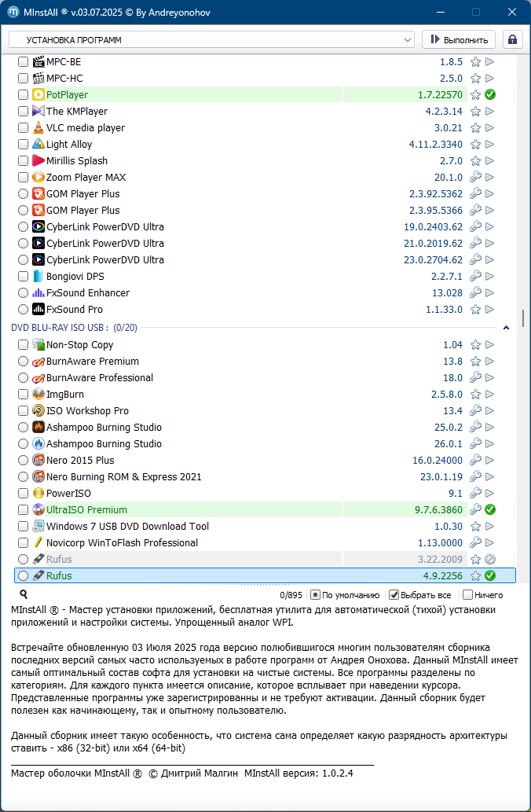This screenshot has width=531, height=812.
Task: Select BurnAware Professional radio button
Action: [23, 377]
